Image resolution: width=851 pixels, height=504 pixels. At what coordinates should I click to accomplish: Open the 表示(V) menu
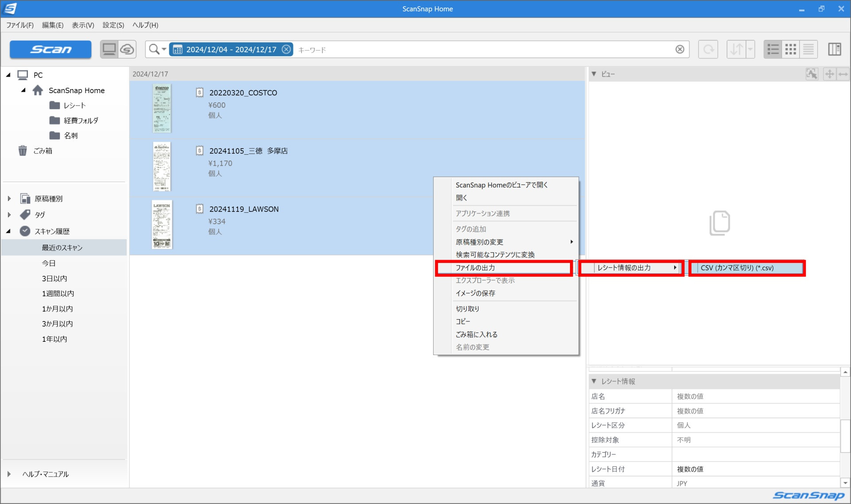83,25
